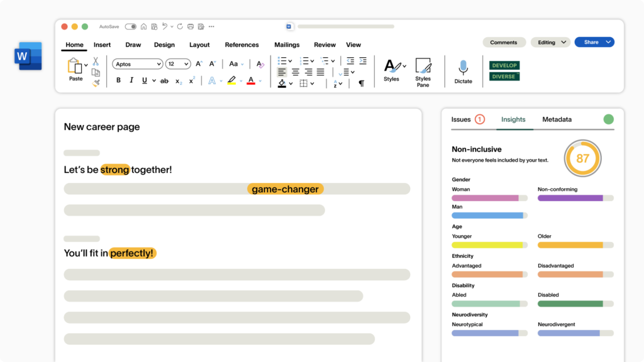Click the highlighted word 'game-changer'
Viewport: 644px width, 362px height.
pyautogui.click(x=285, y=189)
